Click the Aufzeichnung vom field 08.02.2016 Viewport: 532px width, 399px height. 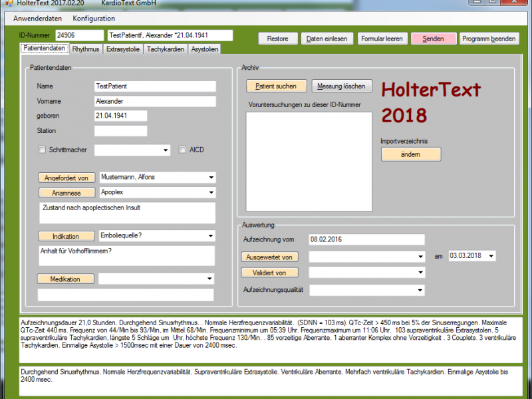367,239
